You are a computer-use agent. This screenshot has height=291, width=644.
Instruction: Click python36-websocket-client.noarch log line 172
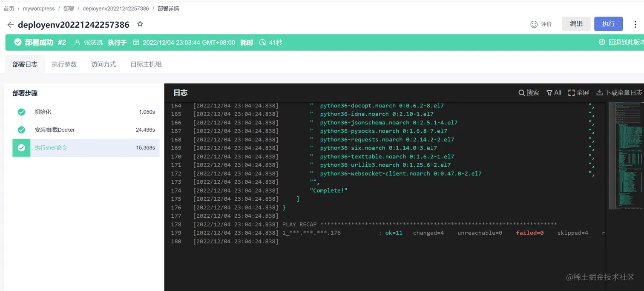[x=401, y=174]
